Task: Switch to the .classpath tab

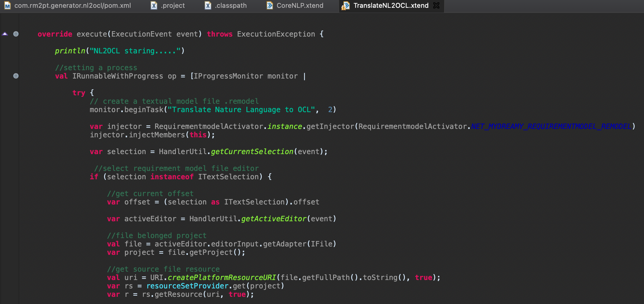Action: coord(226,5)
